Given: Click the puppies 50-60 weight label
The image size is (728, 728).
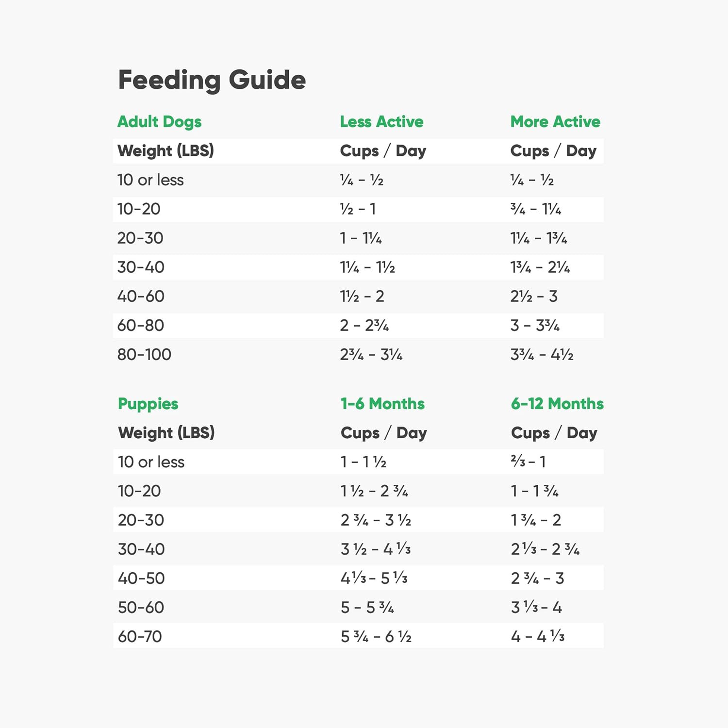Looking at the screenshot, I should 141,607.
